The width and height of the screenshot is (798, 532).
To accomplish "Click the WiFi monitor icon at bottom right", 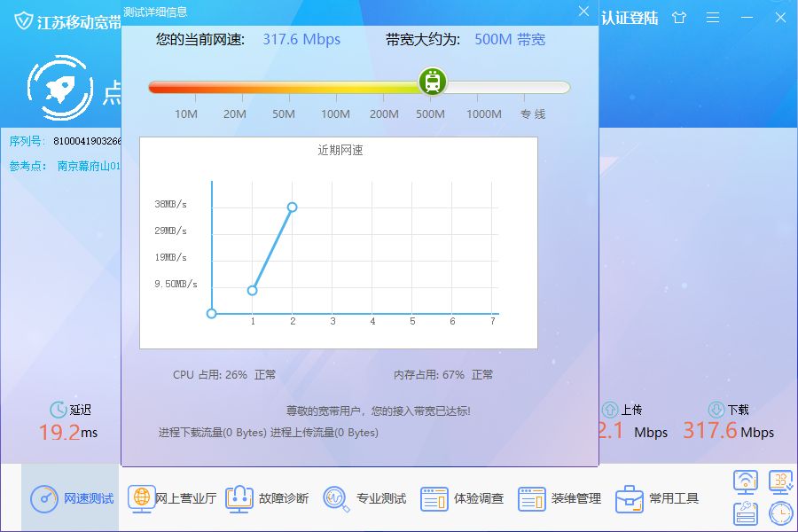I will (746, 482).
